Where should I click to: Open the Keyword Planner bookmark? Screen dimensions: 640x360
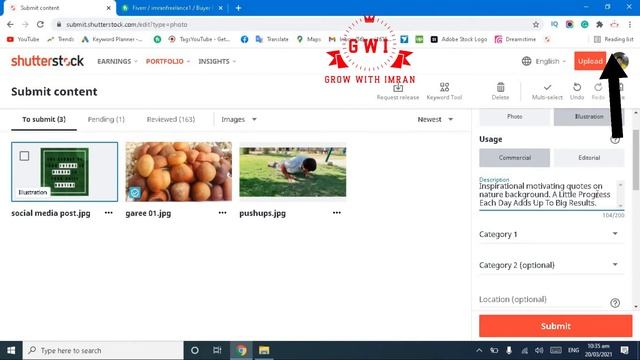[x=112, y=39]
